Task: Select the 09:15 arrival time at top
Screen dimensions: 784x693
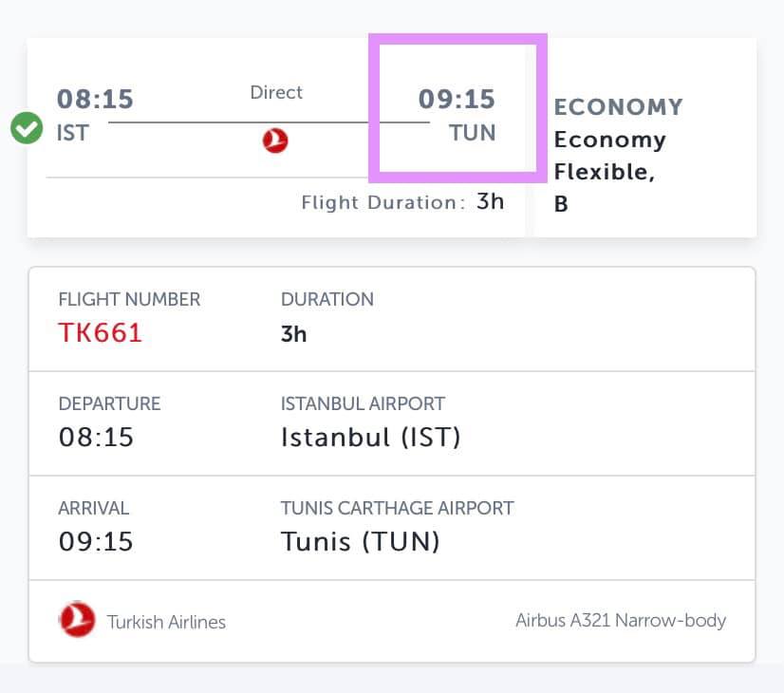Action: 457,99
